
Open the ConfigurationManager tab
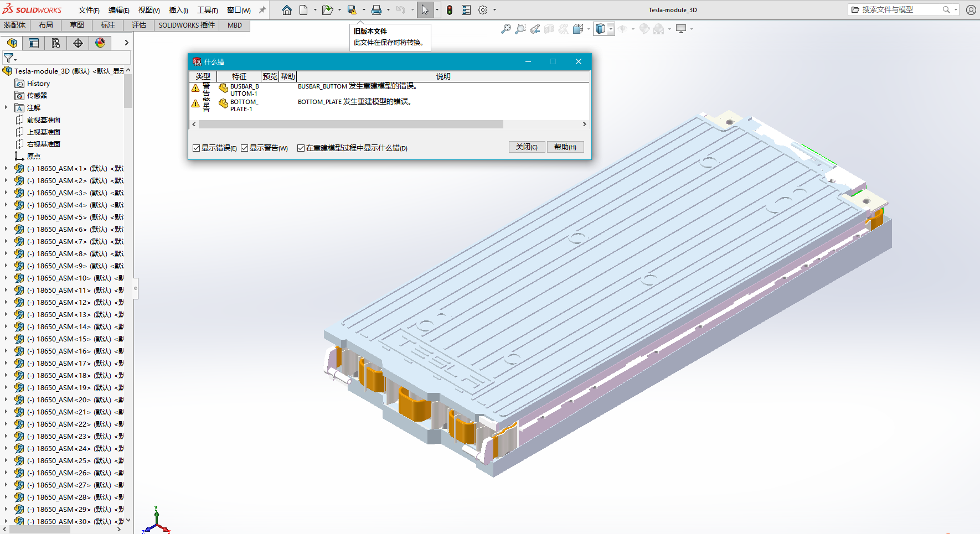(56, 43)
